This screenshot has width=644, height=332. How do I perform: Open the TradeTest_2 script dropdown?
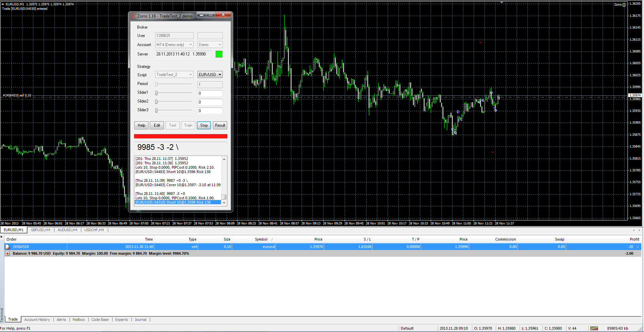pos(174,75)
